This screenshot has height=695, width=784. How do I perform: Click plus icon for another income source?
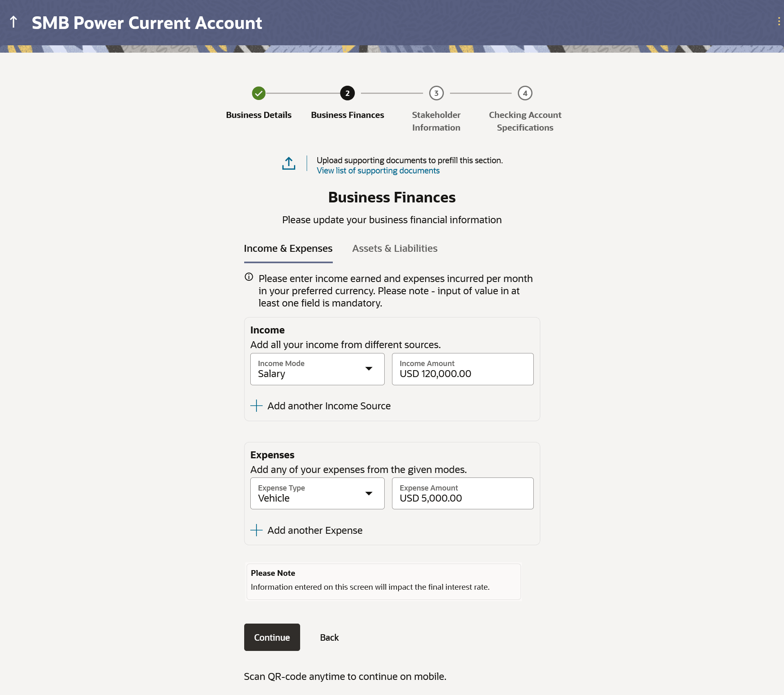point(256,406)
